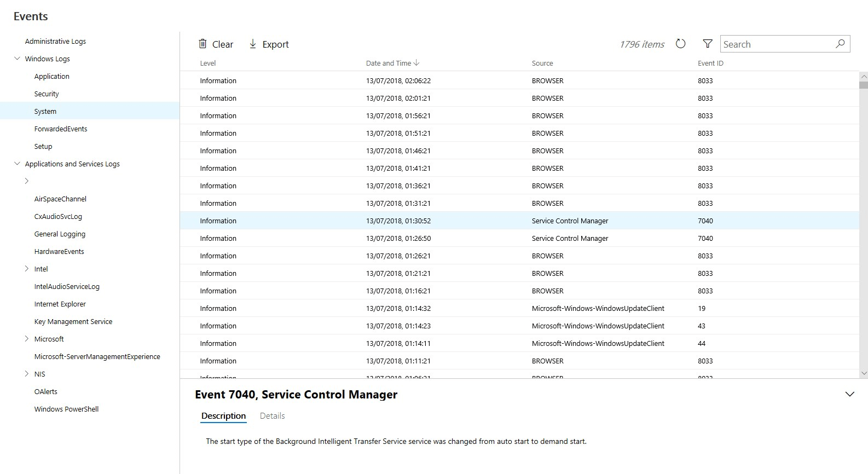
Task: Expand the Microsoft log folder
Action: coord(26,339)
